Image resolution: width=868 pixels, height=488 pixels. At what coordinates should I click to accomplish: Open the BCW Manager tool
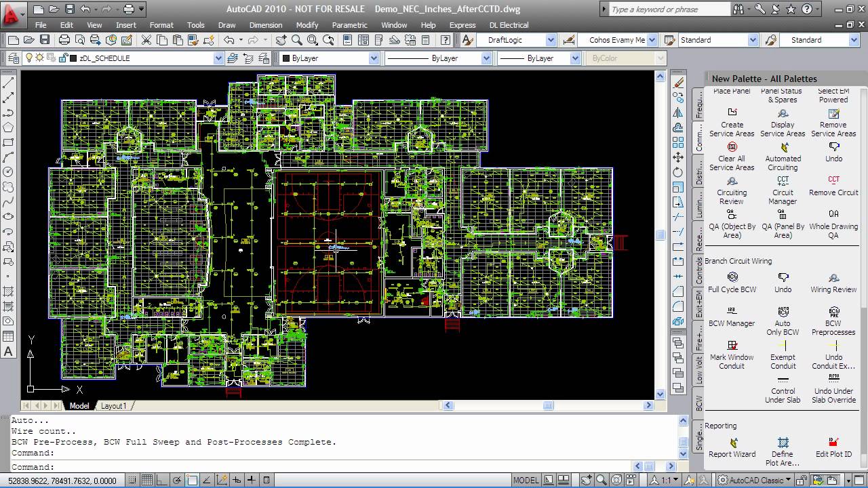pyautogui.click(x=732, y=311)
